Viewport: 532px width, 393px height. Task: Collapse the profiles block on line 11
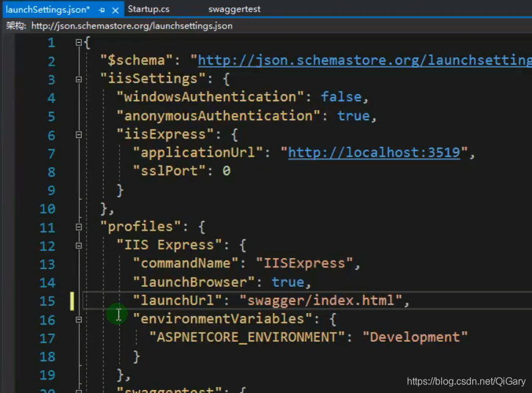coord(78,227)
